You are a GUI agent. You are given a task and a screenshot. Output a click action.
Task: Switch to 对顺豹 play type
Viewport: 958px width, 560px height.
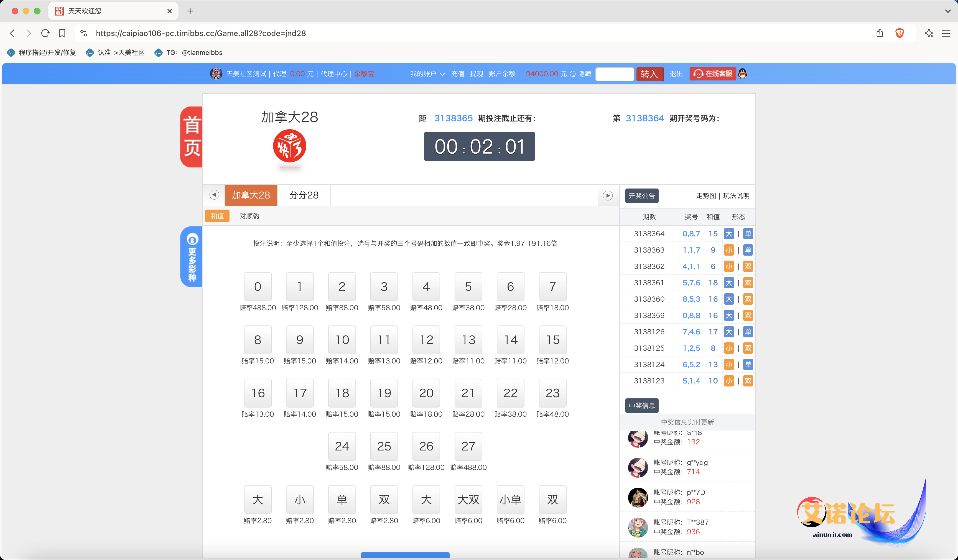tap(249, 216)
